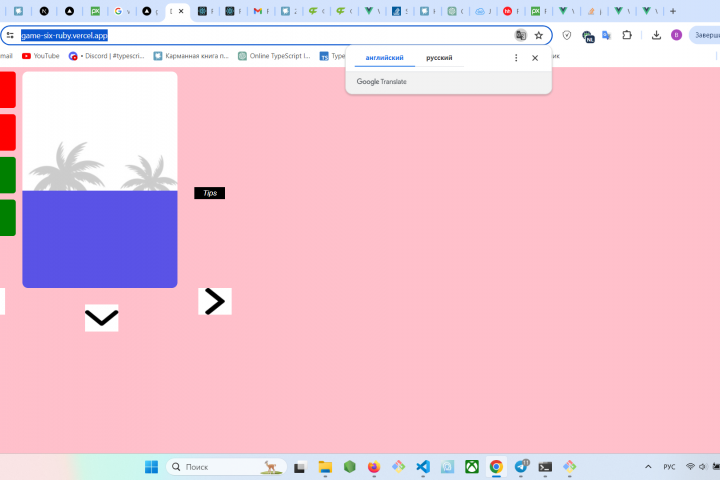Open Telegram from taskbar

click(x=521, y=467)
